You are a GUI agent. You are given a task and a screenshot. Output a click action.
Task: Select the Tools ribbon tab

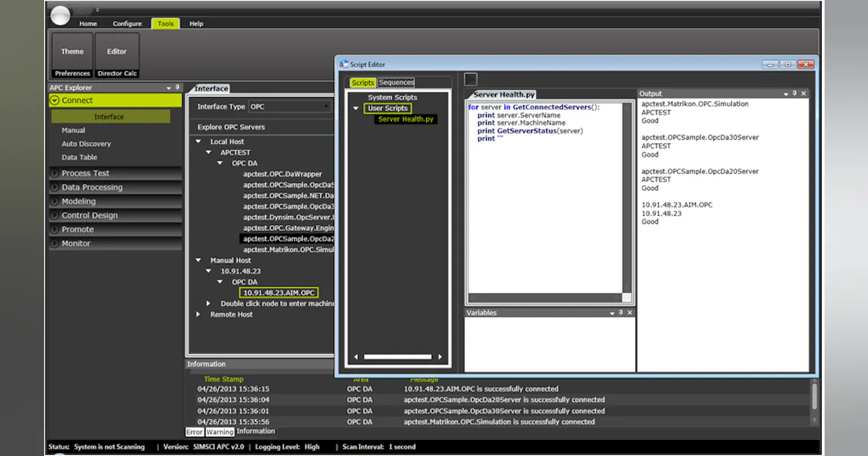tap(166, 24)
